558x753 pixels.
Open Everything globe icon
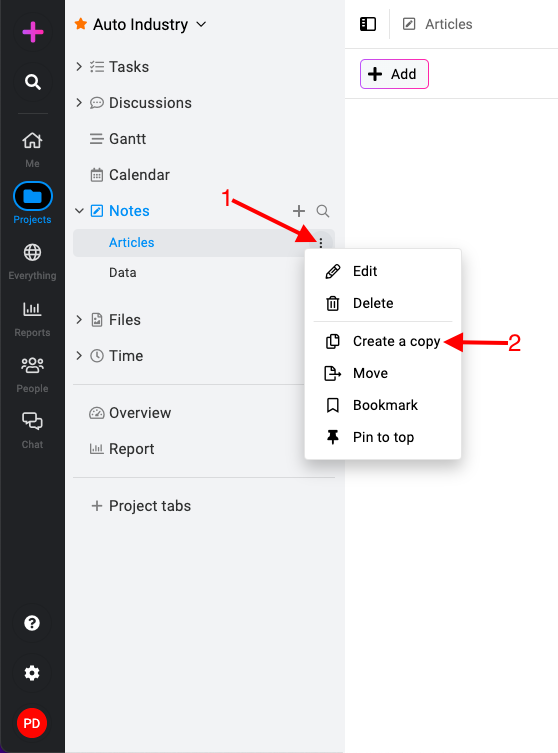click(x=32, y=253)
